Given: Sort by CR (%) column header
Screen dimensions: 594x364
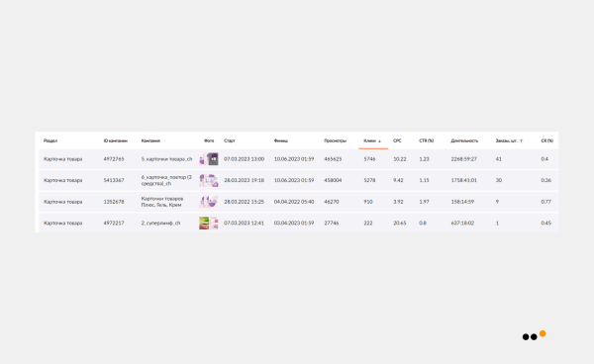Looking at the screenshot, I should pos(546,140).
